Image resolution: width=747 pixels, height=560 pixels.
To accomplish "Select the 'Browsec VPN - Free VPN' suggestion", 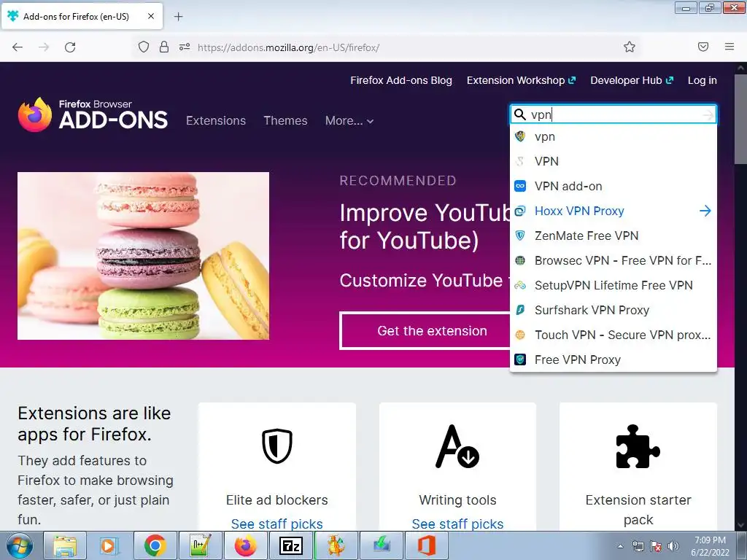I will point(613,260).
